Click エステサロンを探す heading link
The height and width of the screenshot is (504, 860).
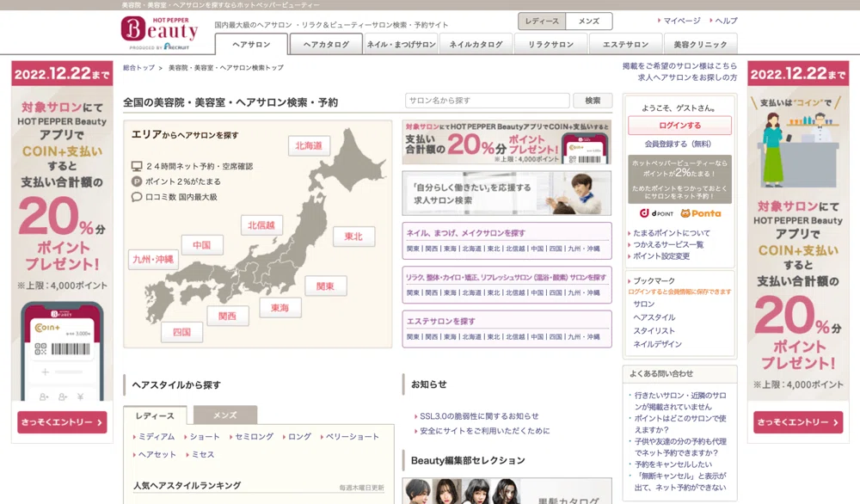[x=441, y=322]
